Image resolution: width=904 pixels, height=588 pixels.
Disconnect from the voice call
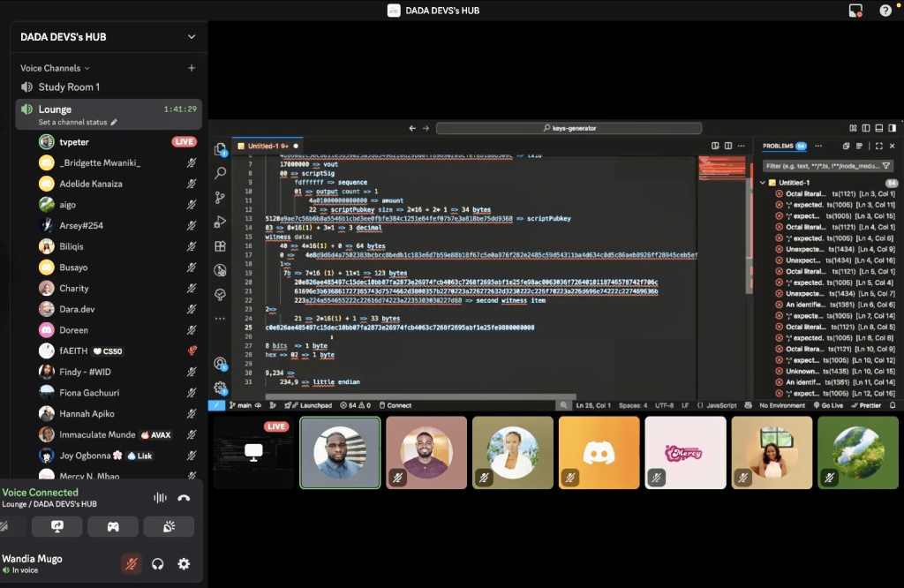click(184, 498)
